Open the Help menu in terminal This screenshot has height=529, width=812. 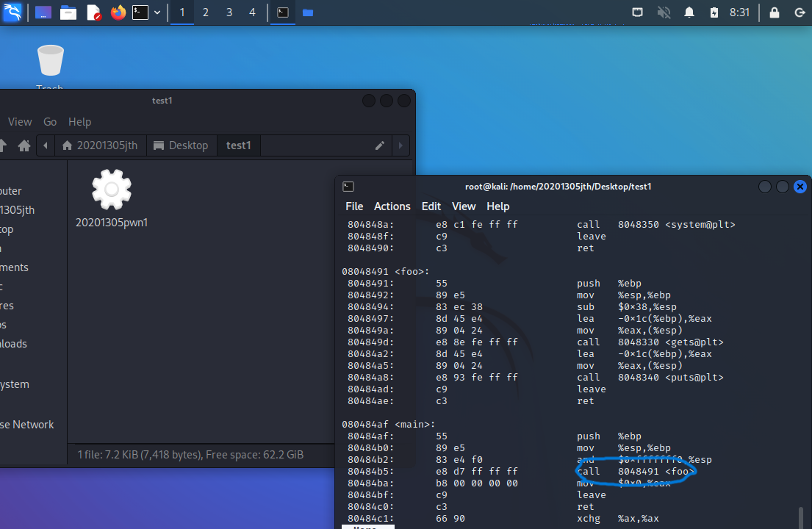click(497, 206)
